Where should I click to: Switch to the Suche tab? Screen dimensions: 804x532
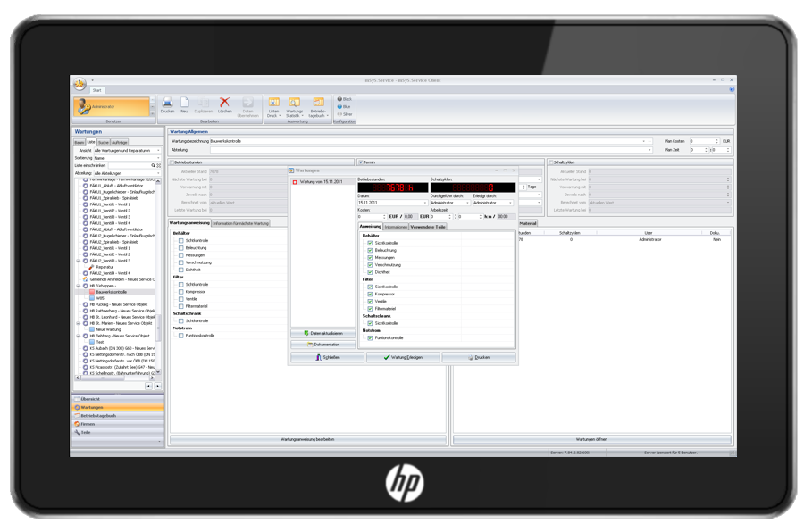pyautogui.click(x=104, y=142)
